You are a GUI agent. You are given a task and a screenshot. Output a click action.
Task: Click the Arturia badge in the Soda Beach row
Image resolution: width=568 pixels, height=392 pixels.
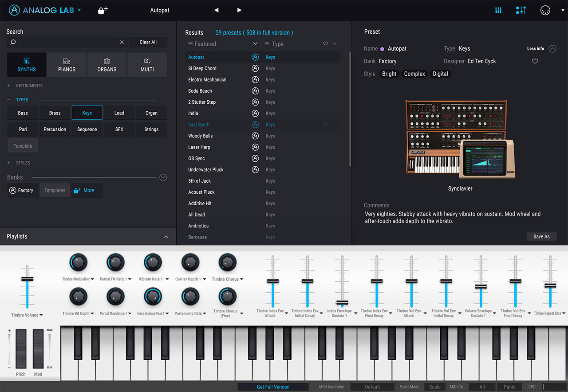tap(255, 91)
